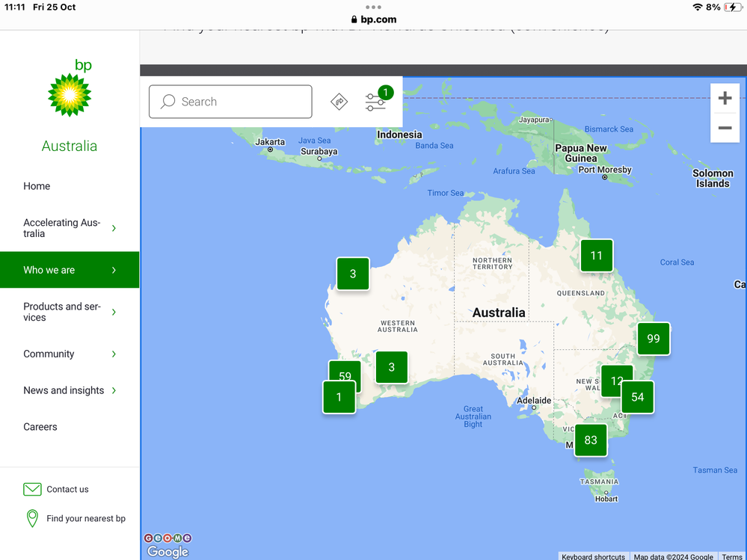Click the station Search field

(x=230, y=102)
